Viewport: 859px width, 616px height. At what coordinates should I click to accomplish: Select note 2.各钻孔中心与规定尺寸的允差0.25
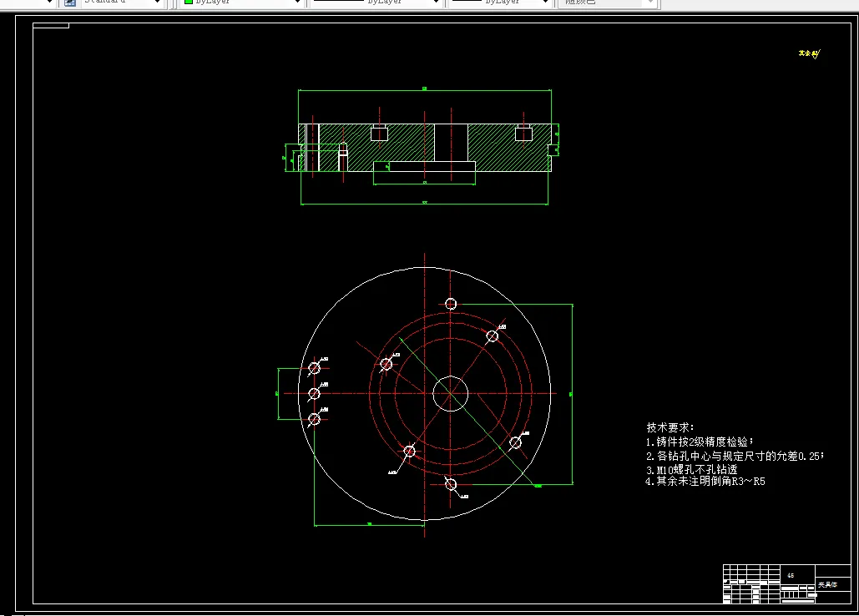coord(734,456)
